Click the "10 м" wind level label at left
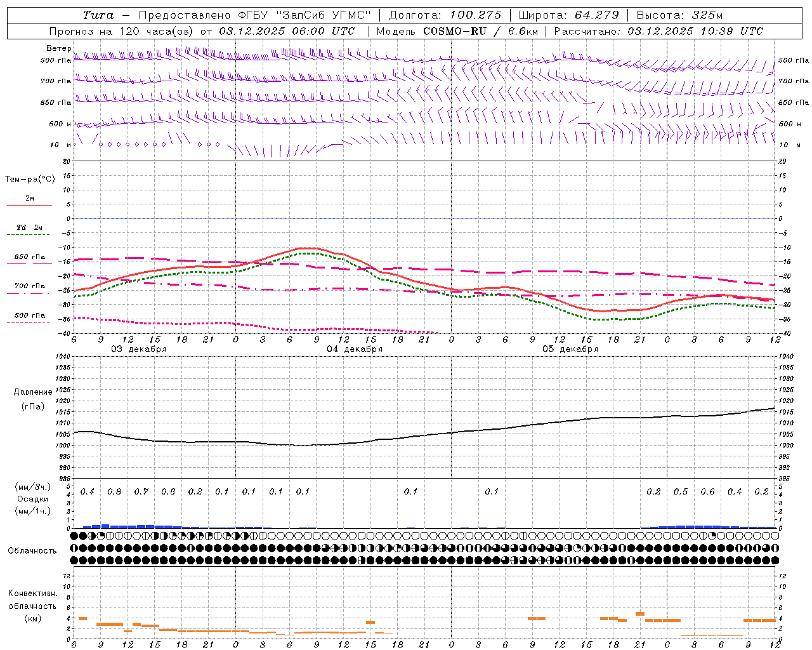The height and width of the screenshot is (650, 812). (61, 145)
